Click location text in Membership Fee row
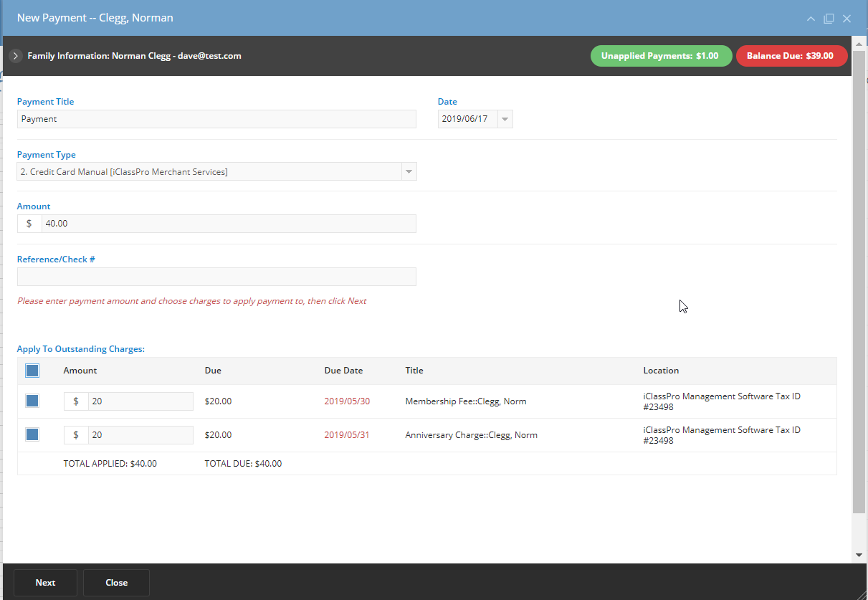868x600 pixels. (722, 401)
